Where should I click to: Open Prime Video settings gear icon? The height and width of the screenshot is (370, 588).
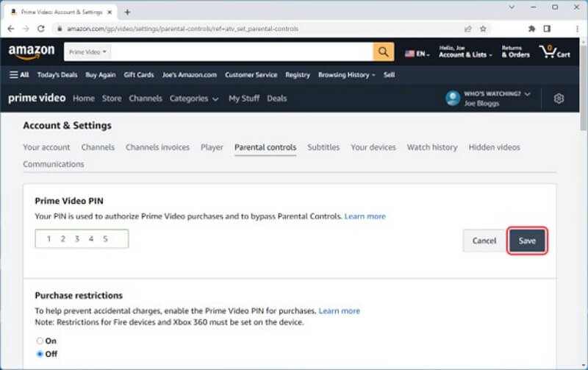tap(559, 99)
